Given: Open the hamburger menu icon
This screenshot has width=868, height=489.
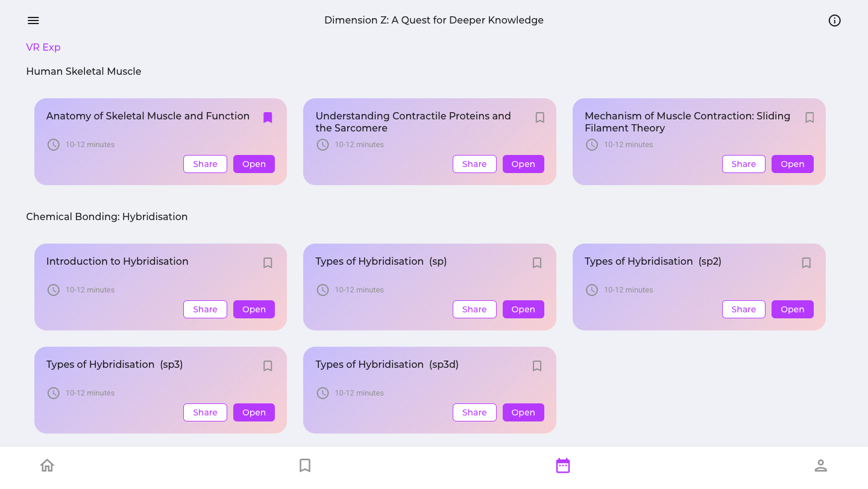Looking at the screenshot, I should [33, 21].
